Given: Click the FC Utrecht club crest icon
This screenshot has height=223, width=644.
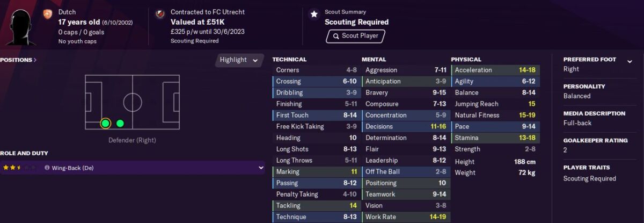Looking at the screenshot, I should pyautogui.click(x=159, y=15).
